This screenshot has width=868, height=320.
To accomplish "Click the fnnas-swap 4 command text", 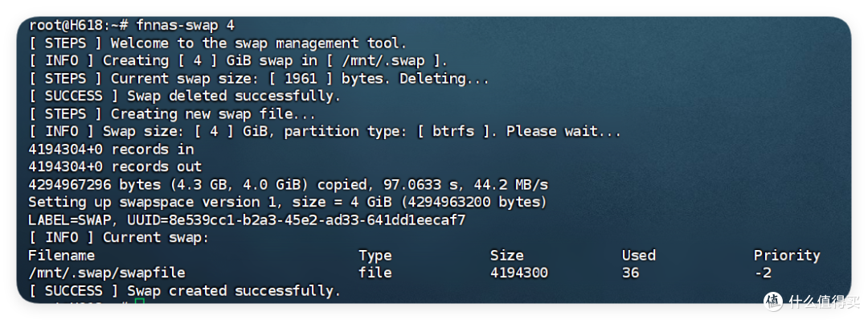I will click(x=186, y=26).
